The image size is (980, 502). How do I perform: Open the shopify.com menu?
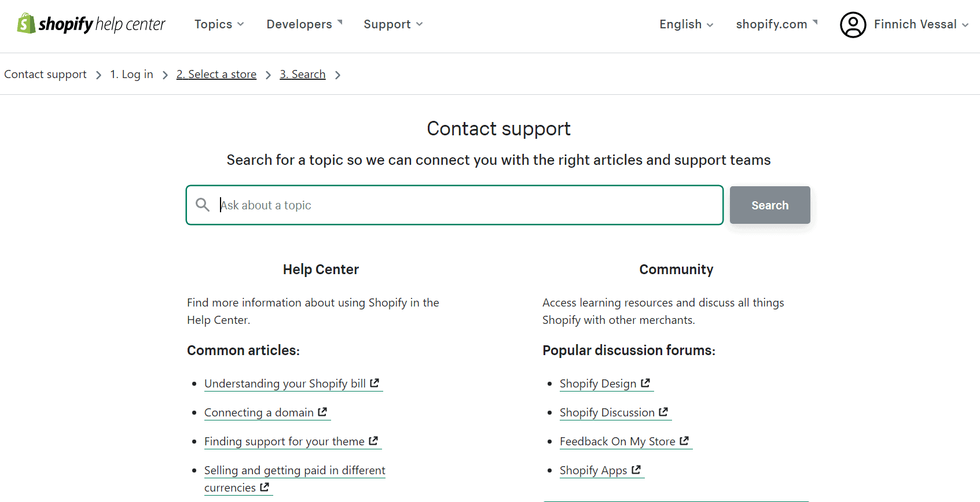coord(777,24)
